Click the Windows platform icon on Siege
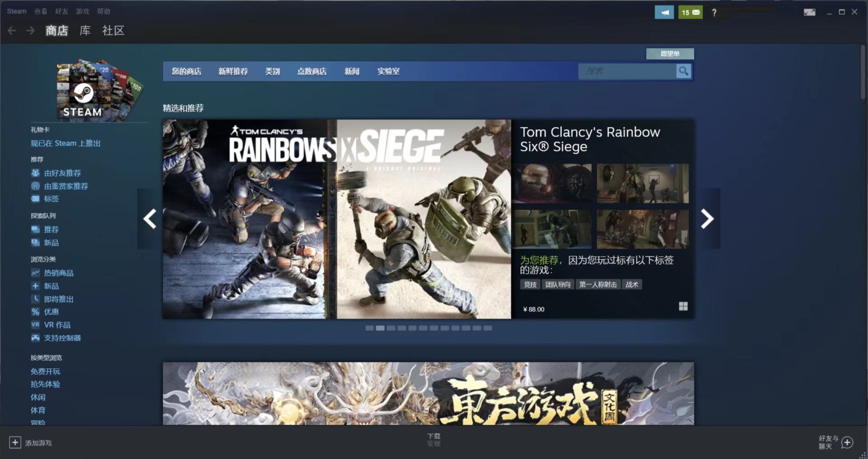This screenshot has height=459, width=868. pyautogui.click(x=683, y=306)
